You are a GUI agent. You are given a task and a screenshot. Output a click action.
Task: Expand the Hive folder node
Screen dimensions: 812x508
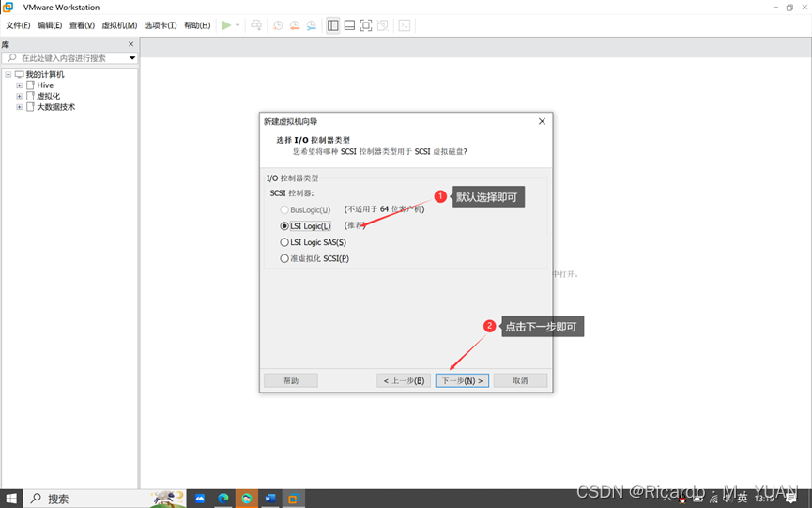[19, 85]
